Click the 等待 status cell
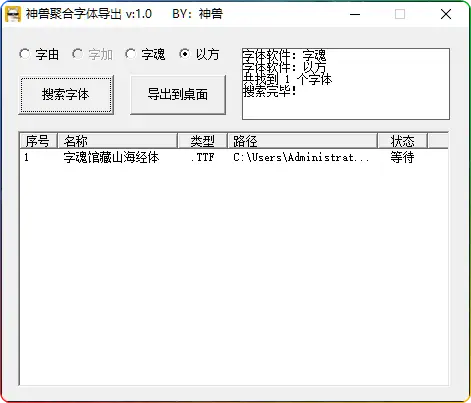This screenshot has width=471, height=403. click(402, 157)
